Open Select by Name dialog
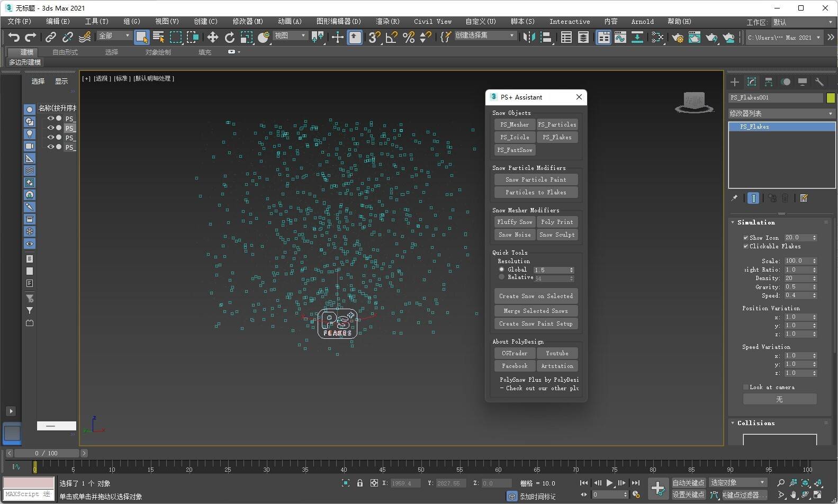838x504 pixels. tap(158, 37)
